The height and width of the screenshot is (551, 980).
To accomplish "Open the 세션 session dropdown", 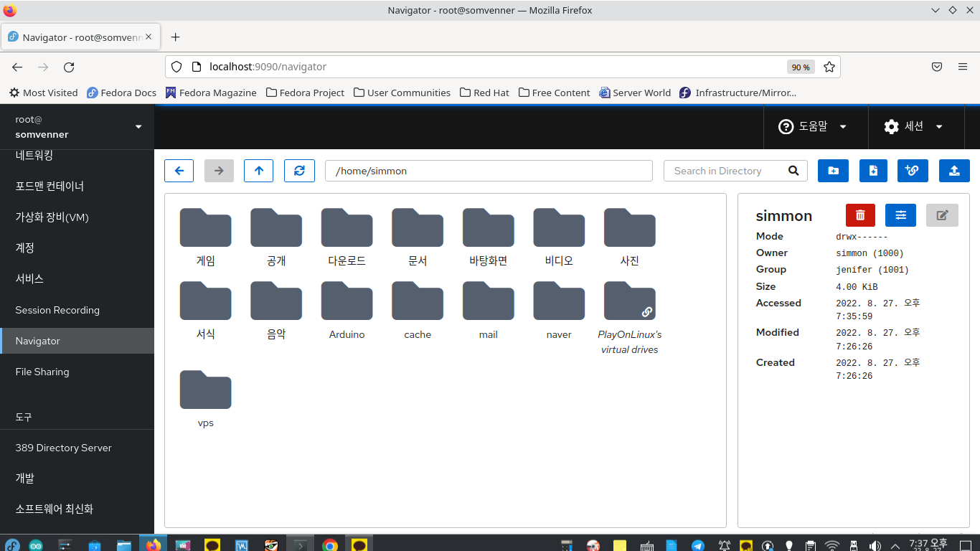I will coord(914,126).
